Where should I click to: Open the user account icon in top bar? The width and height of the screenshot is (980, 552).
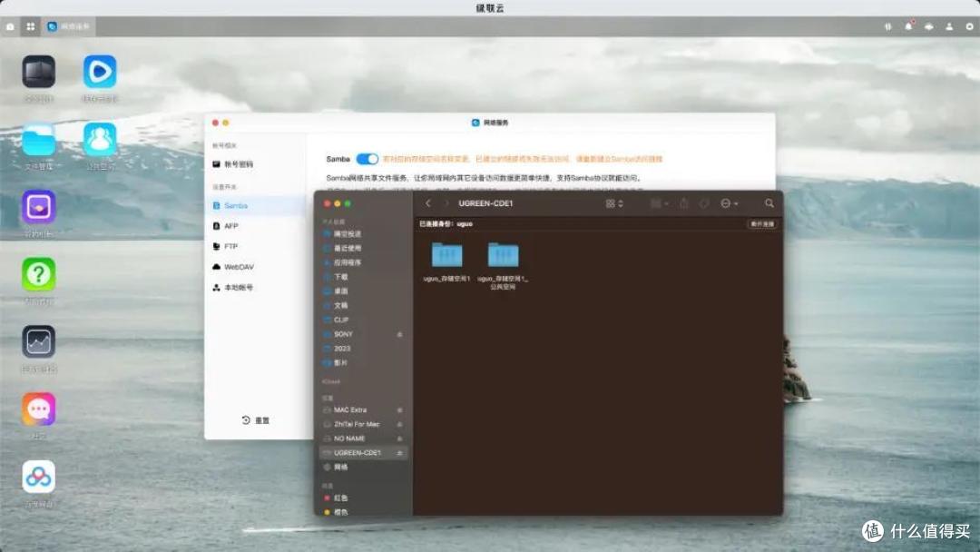(949, 26)
